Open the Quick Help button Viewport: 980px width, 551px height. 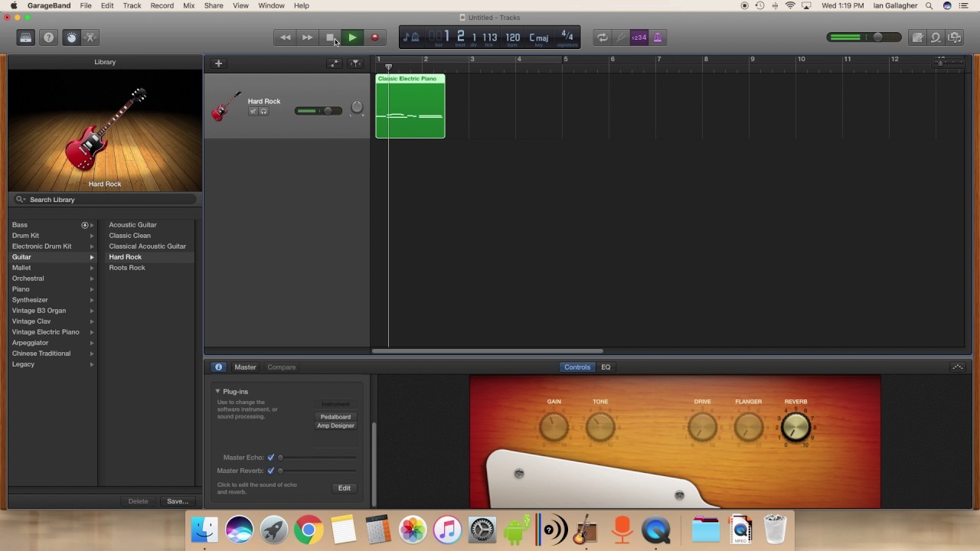point(48,37)
